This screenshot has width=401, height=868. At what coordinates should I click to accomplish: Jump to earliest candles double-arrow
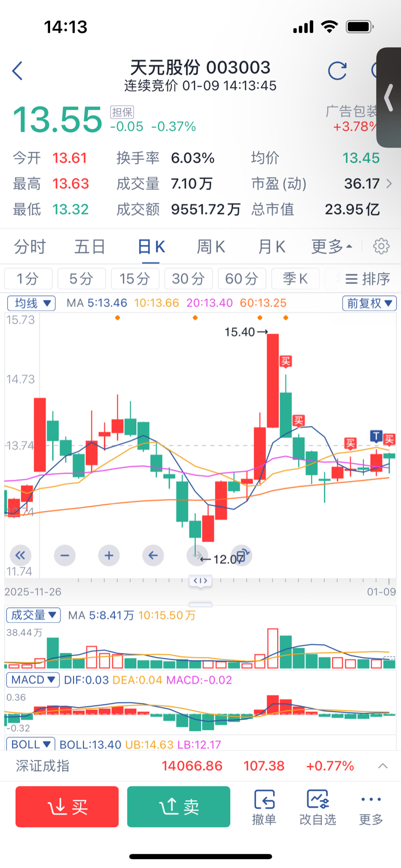[x=20, y=555]
